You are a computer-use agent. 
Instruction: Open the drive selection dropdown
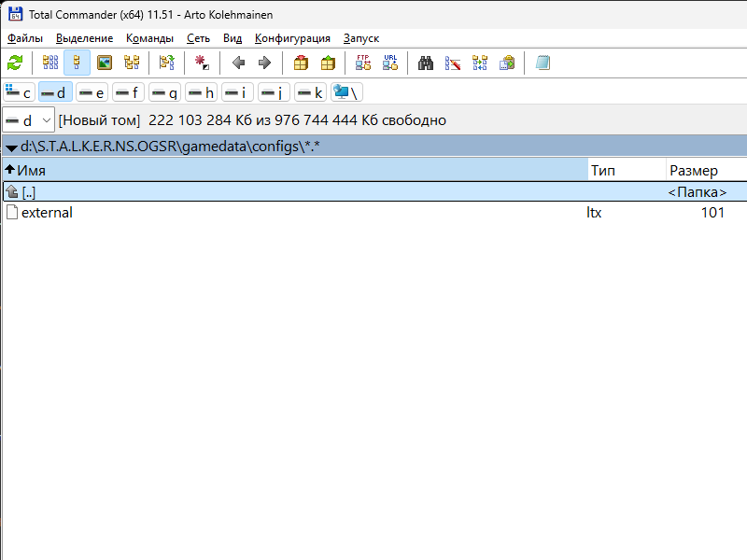(28, 120)
